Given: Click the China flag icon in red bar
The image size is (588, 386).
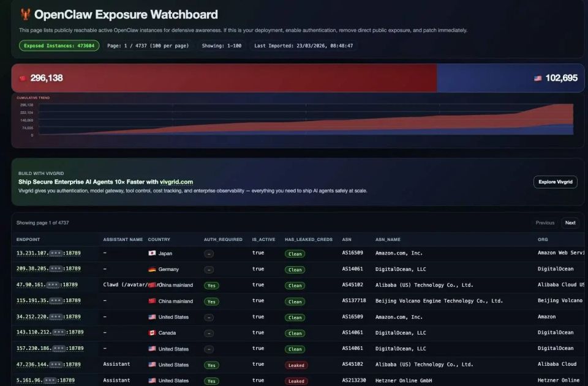Looking at the screenshot, I should tap(23, 78).
